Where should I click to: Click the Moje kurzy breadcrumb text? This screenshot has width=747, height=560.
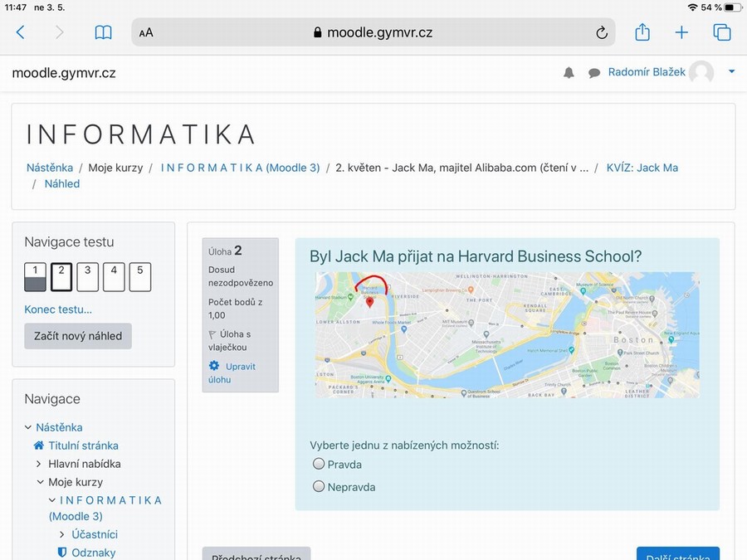(115, 168)
